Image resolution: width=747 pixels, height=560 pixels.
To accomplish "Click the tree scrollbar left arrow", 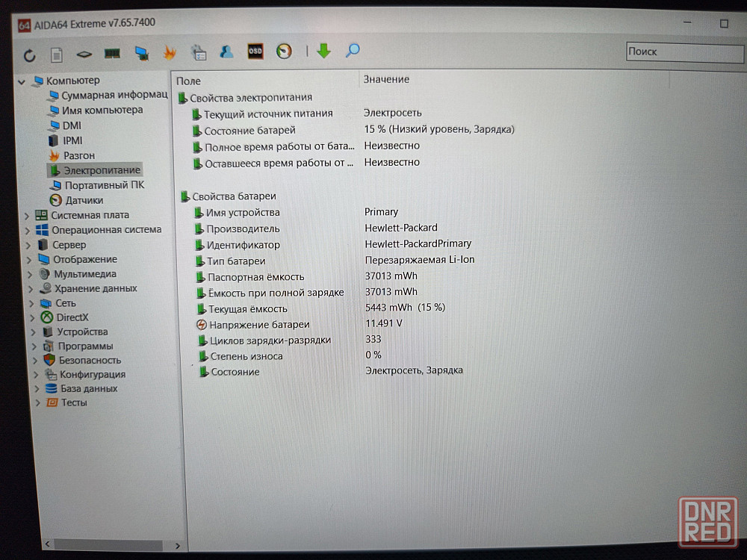I will point(47,544).
